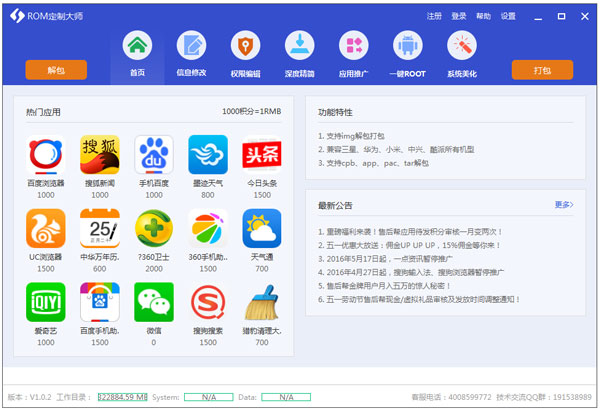600x410 pixels.
Task: Select the 搜狗搜索 app icon
Action: point(208,302)
